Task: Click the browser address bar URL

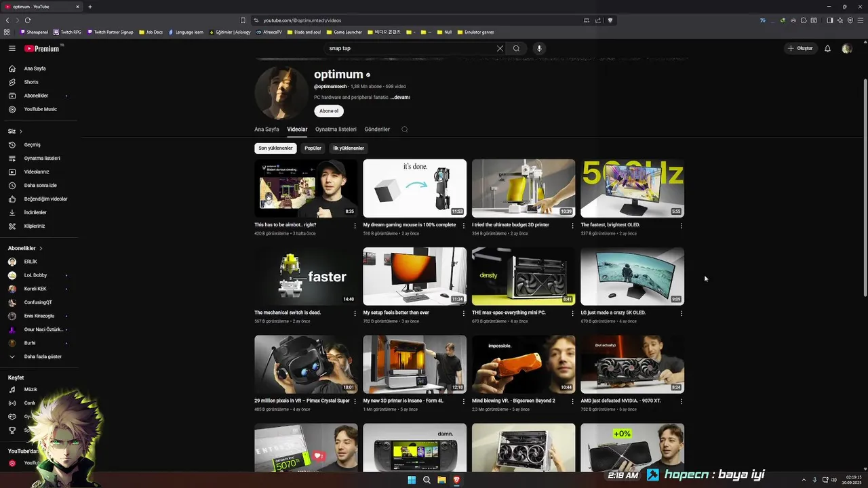Action: (302, 20)
